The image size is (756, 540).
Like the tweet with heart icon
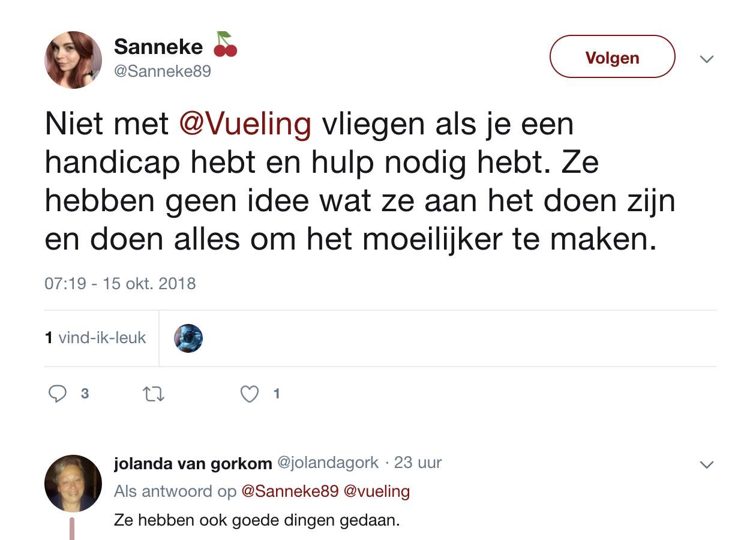click(249, 394)
